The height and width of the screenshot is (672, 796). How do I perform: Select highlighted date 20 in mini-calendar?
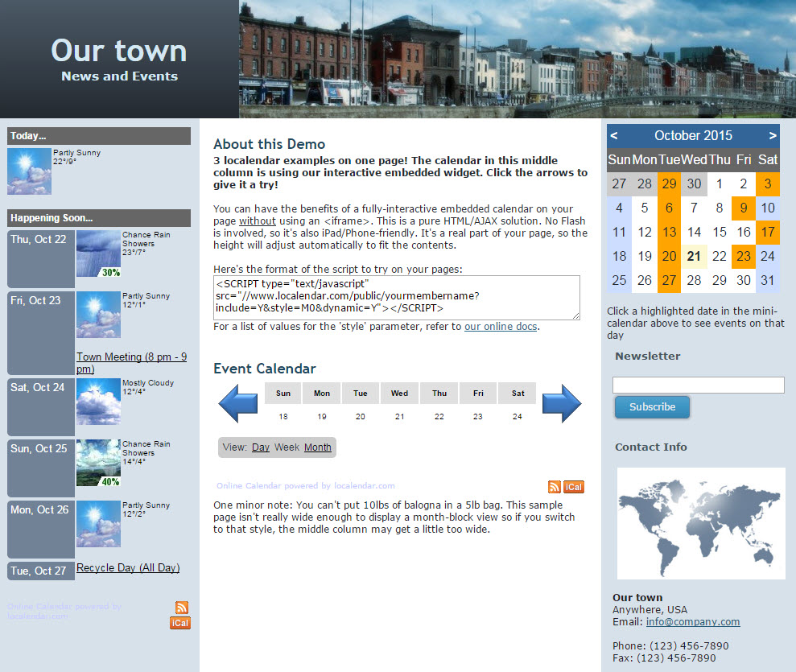(x=669, y=256)
